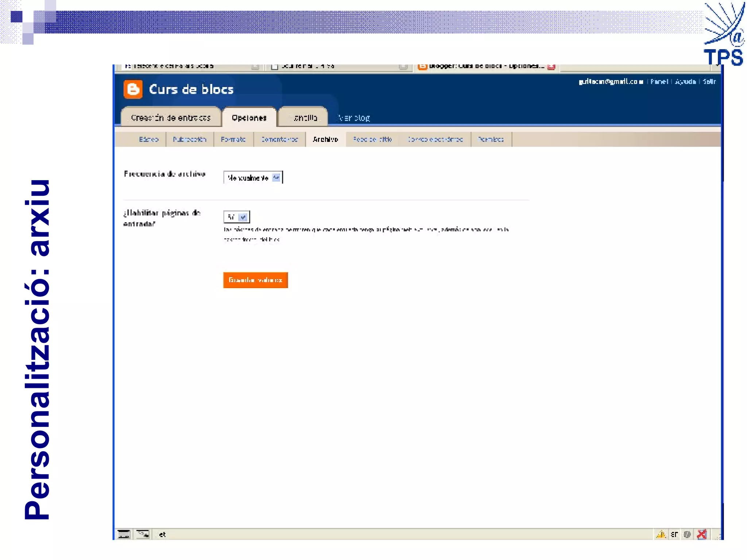Image resolution: width=747 pixels, height=560 pixels.
Task: Click the red X status bar icon
Action: click(701, 534)
